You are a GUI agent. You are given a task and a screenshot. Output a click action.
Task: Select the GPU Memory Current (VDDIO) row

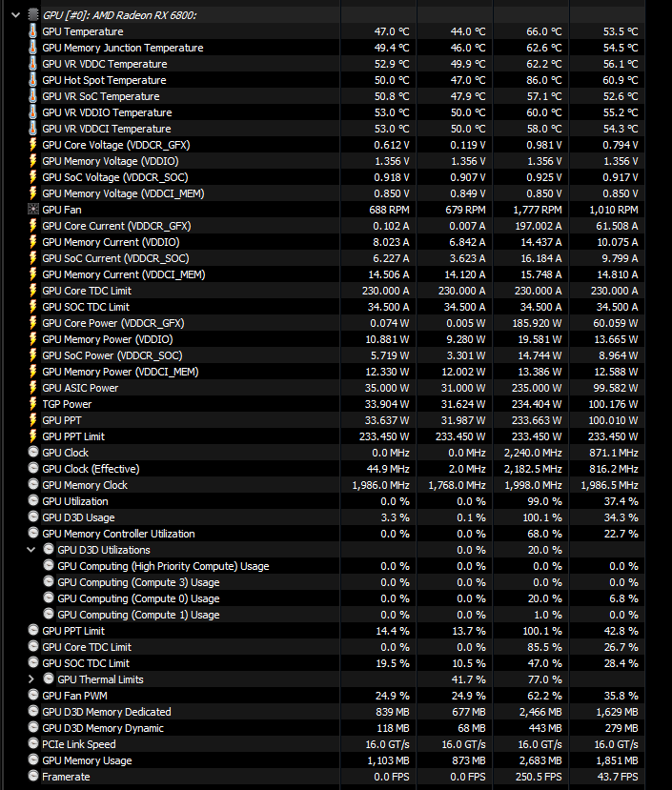click(336, 242)
